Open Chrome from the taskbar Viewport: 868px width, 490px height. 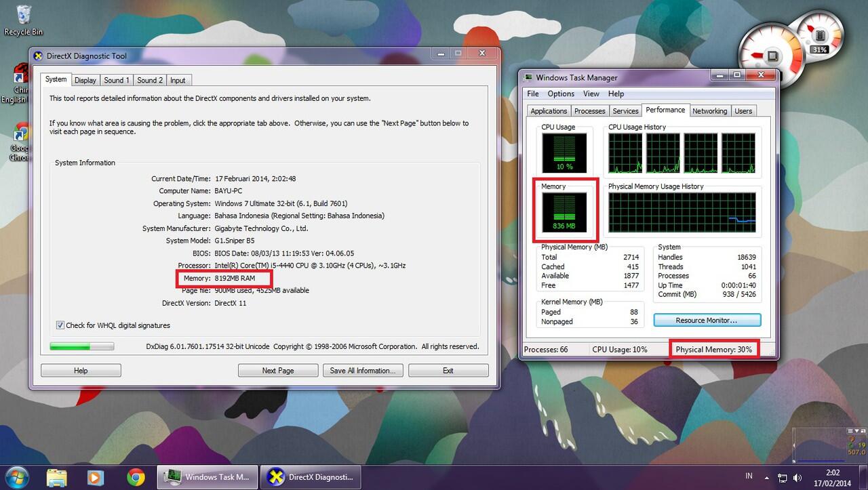135,476
